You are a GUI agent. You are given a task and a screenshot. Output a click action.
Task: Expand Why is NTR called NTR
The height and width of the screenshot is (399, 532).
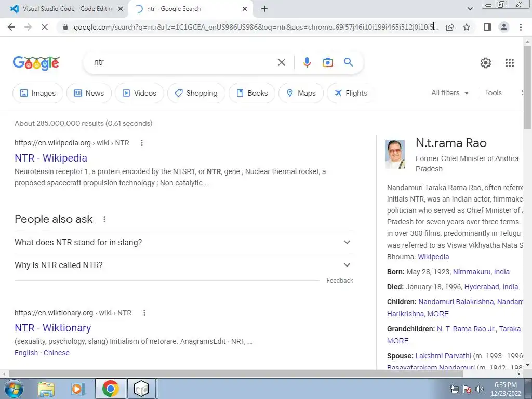[x=183, y=265]
